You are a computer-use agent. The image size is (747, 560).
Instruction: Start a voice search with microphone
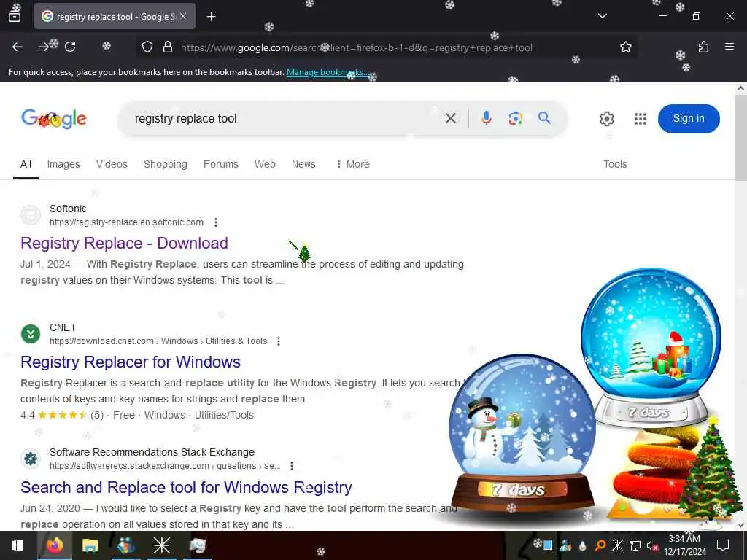pyautogui.click(x=486, y=118)
